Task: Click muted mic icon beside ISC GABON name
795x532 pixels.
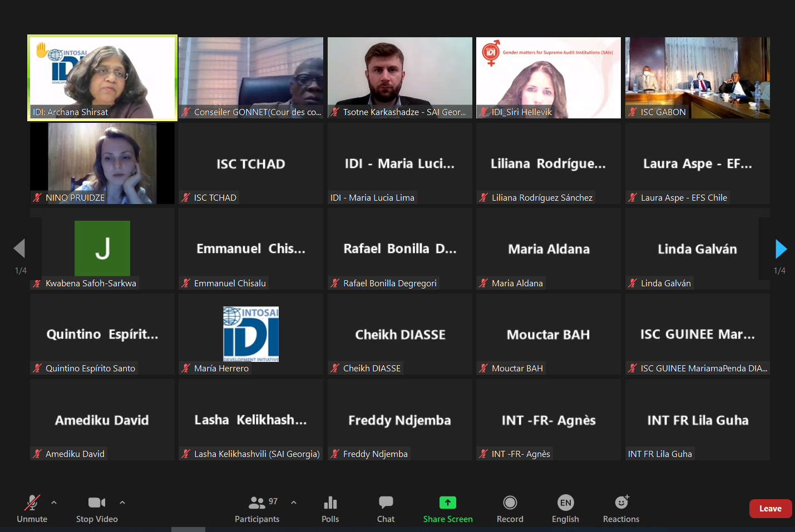Action: point(633,112)
